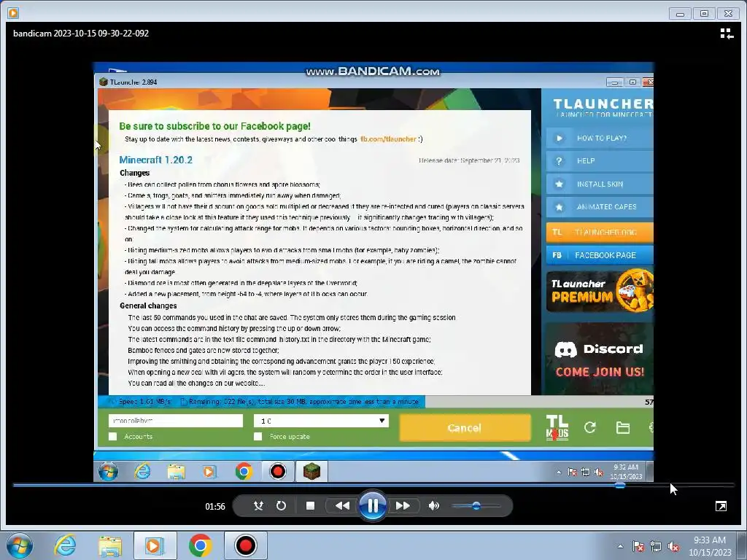The height and width of the screenshot is (560, 747).
Task: Tick the Accounts checkbox in TLauncher
Action: tap(113, 436)
